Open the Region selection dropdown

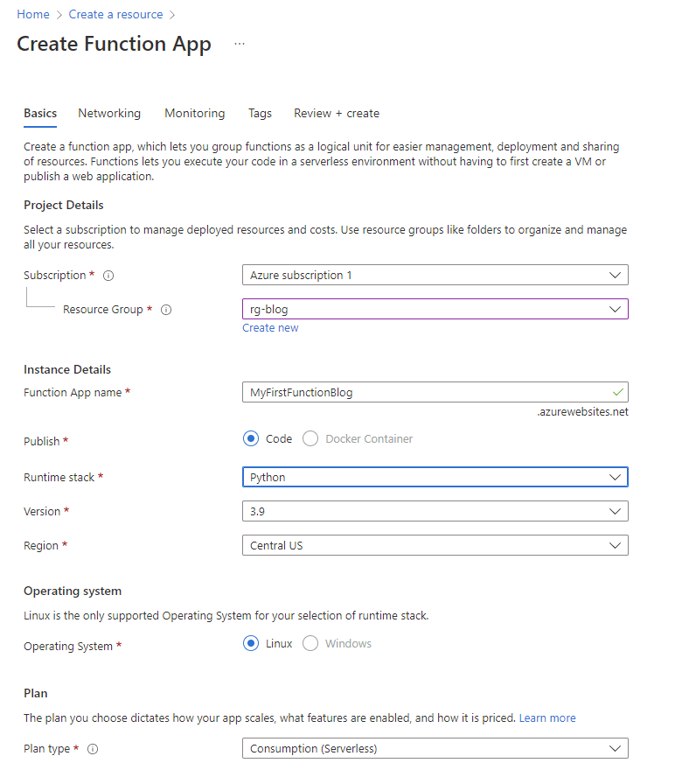(435, 545)
